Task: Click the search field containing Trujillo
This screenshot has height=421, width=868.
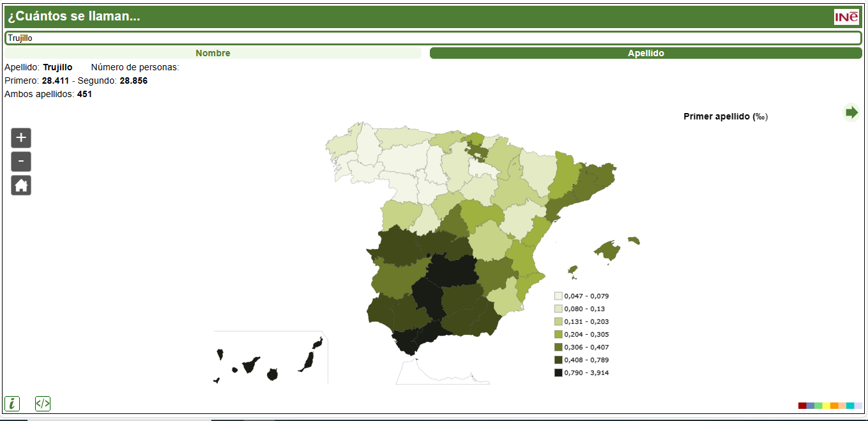Action: tap(434, 38)
